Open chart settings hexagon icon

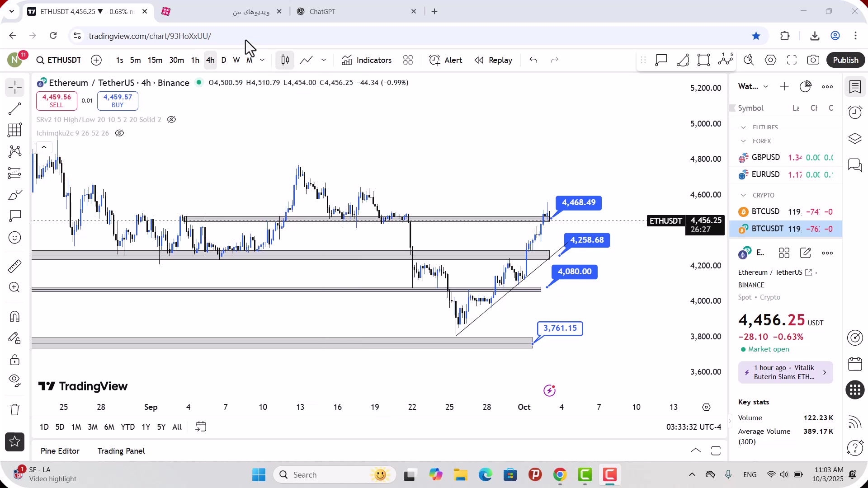pyautogui.click(x=770, y=60)
